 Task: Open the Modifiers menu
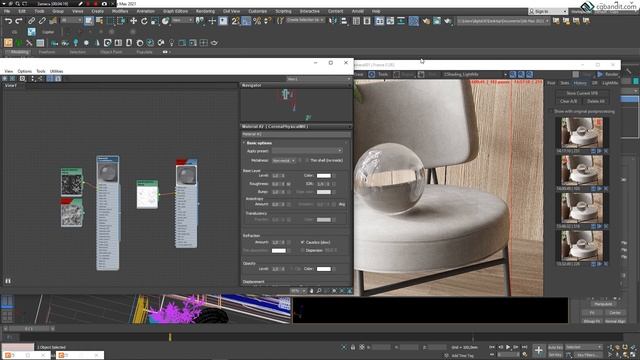pos(120,11)
